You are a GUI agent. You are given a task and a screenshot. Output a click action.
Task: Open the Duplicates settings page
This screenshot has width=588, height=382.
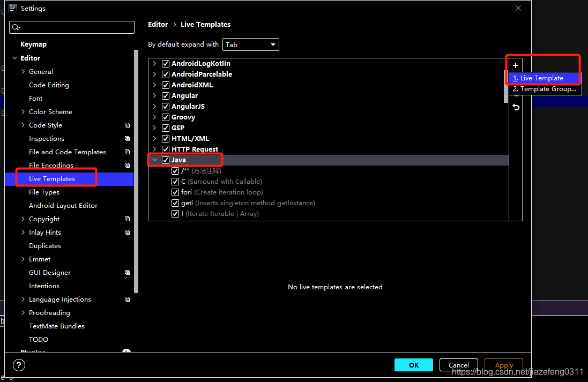(45, 246)
